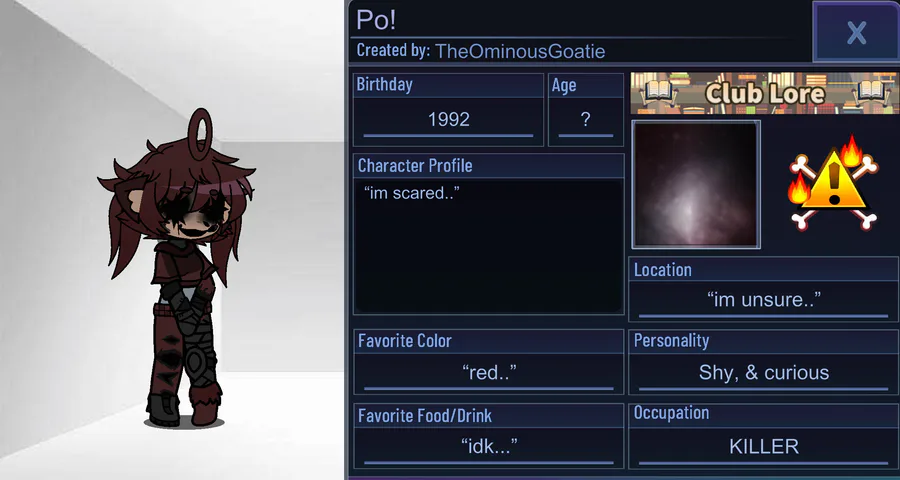Open the Club Lore banner

pyautogui.click(x=765, y=93)
